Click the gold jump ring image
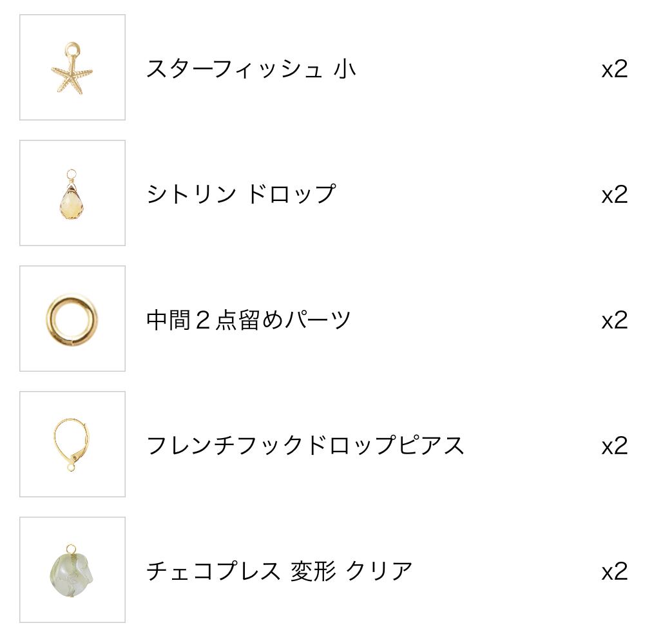The image size is (672, 641). (x=72, y=319)
